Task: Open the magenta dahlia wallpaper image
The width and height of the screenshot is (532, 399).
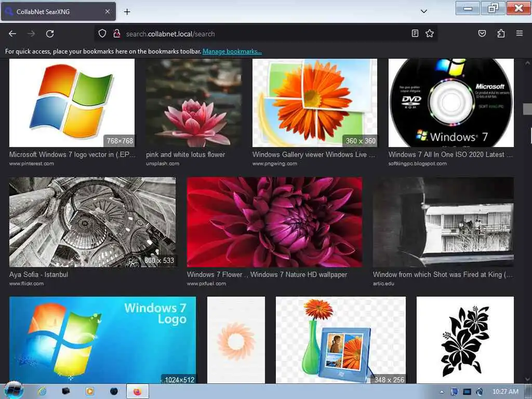Action: [274, 222]
